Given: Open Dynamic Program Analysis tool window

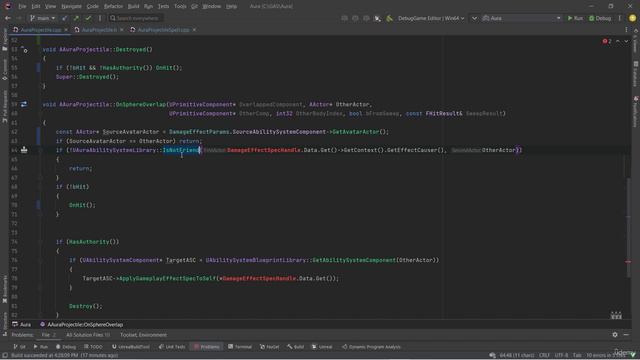Looking at the screenshot, I should [x=371, y=347].
